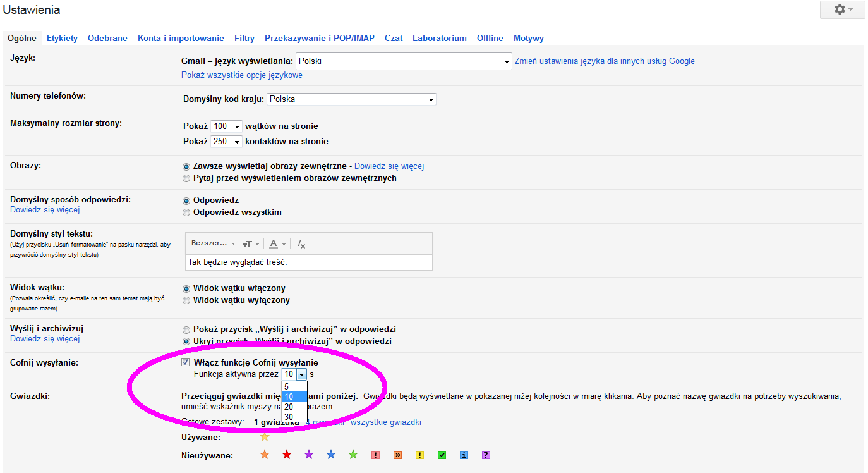Image resolution: width=868 pixels, height=473 pixels.
Task: Open the Laboratorium tab
Action: pyautogui.click(x=440, y=38)
